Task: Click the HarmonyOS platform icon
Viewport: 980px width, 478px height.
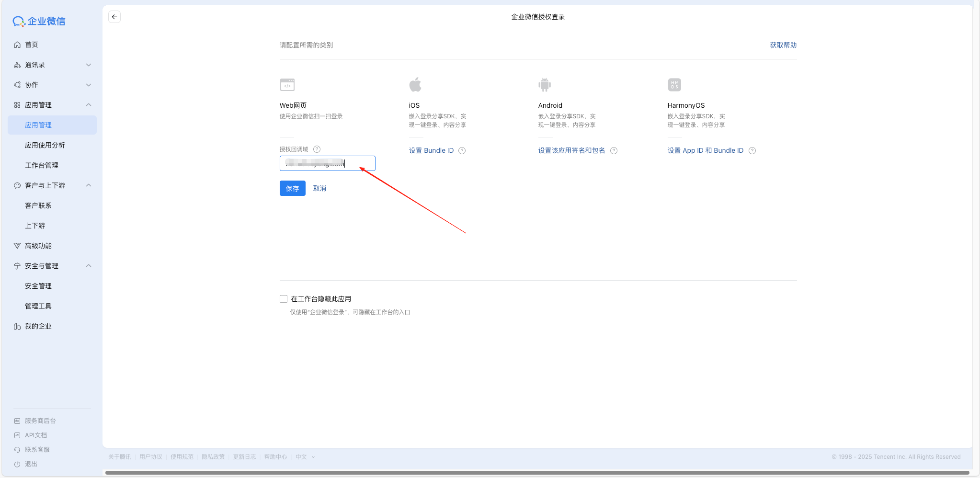Action: click(x=674, y=85)
